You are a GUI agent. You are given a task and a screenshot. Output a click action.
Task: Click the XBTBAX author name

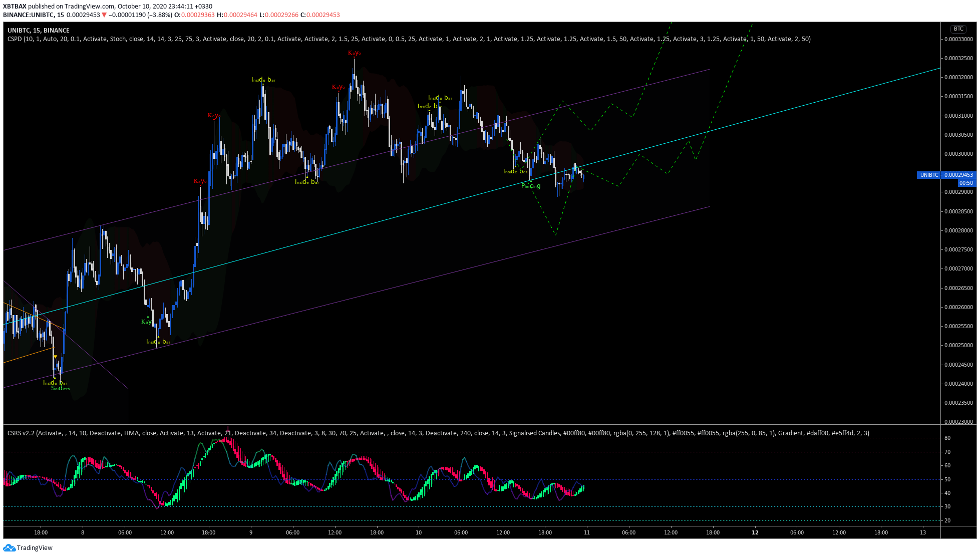tap(15, 7)
